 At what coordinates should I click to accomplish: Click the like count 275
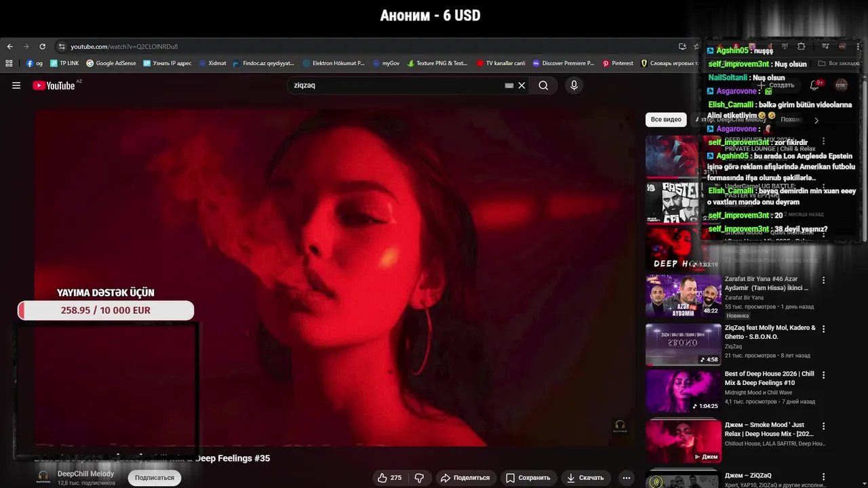[x=396, y=478]
